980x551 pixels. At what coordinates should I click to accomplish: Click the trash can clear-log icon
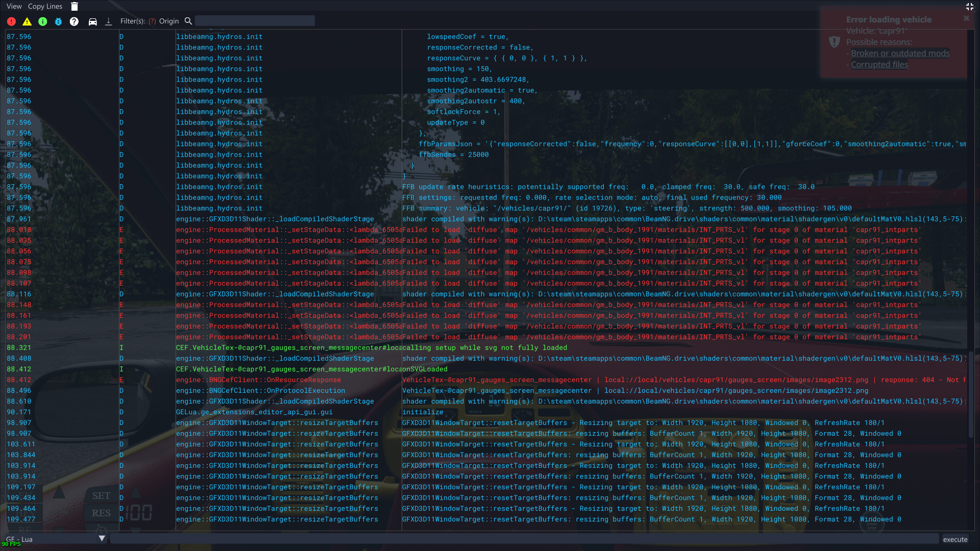click(75, 6)
